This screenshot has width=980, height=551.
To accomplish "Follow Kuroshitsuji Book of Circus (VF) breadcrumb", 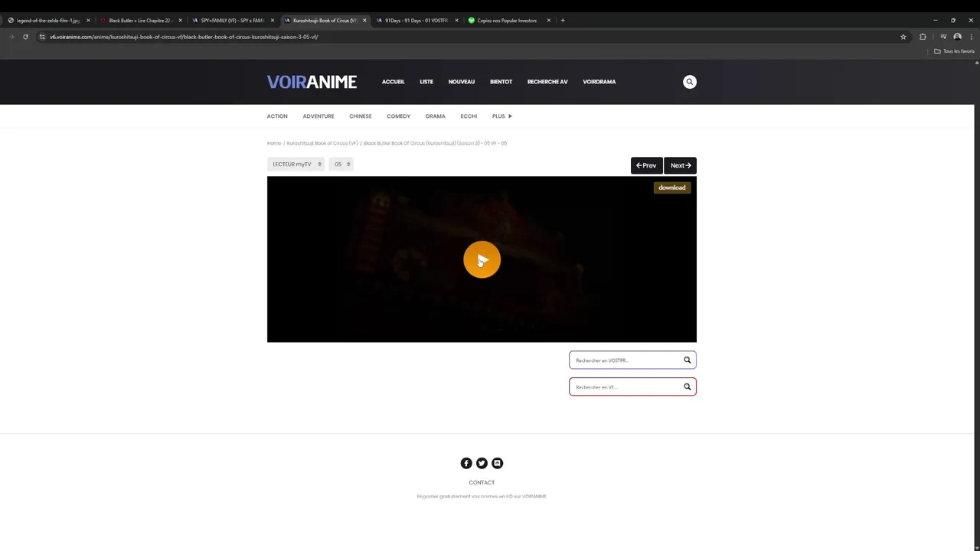I will [322, 143].
